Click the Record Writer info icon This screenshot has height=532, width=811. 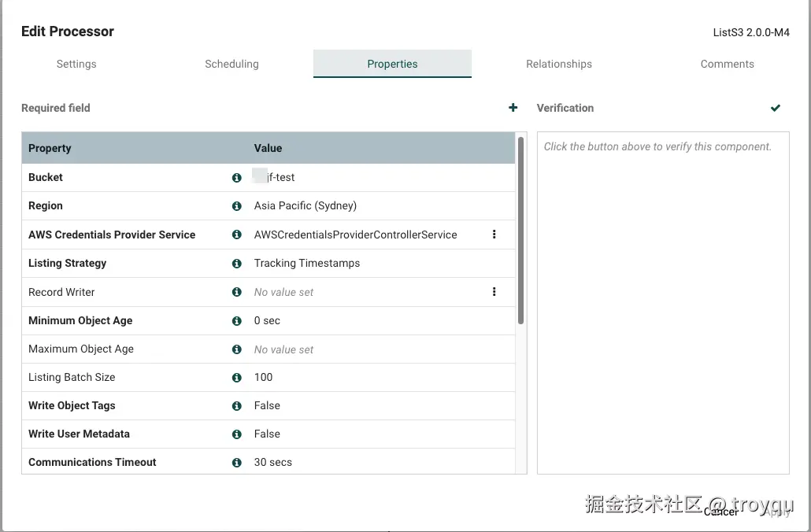[x=236, y=292]
